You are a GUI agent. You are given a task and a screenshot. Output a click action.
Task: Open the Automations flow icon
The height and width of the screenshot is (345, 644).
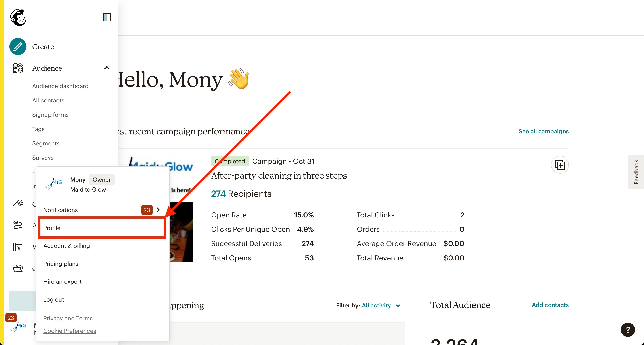[x=18, y=226]
